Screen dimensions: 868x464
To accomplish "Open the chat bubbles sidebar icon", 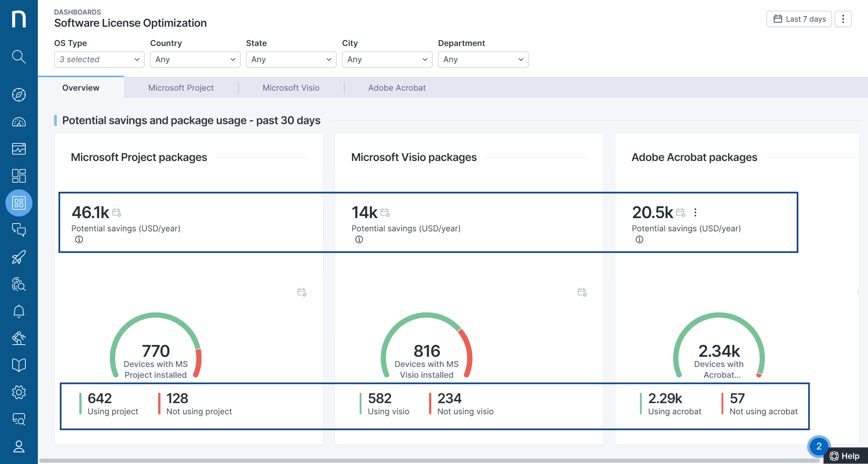I will click(x=19, y=230).
